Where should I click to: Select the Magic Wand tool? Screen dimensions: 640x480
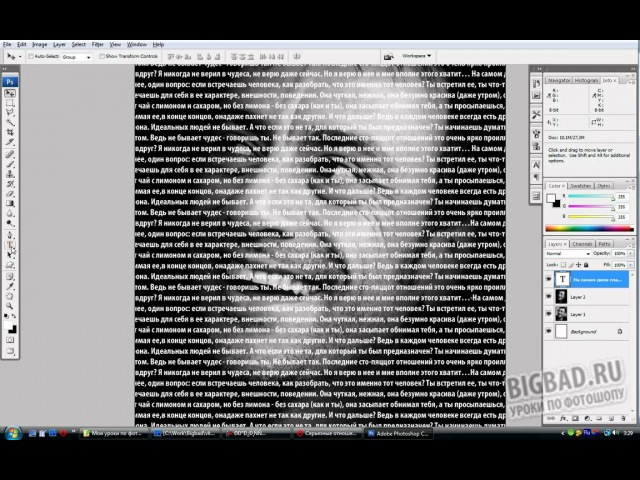click(x=10, y=122)
